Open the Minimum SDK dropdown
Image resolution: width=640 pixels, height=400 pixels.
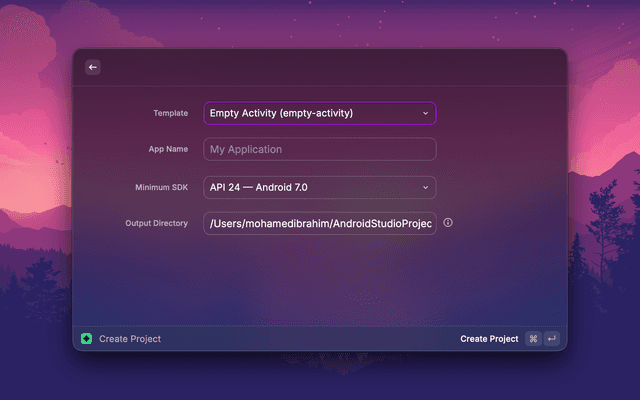click(x=320, y=187)
